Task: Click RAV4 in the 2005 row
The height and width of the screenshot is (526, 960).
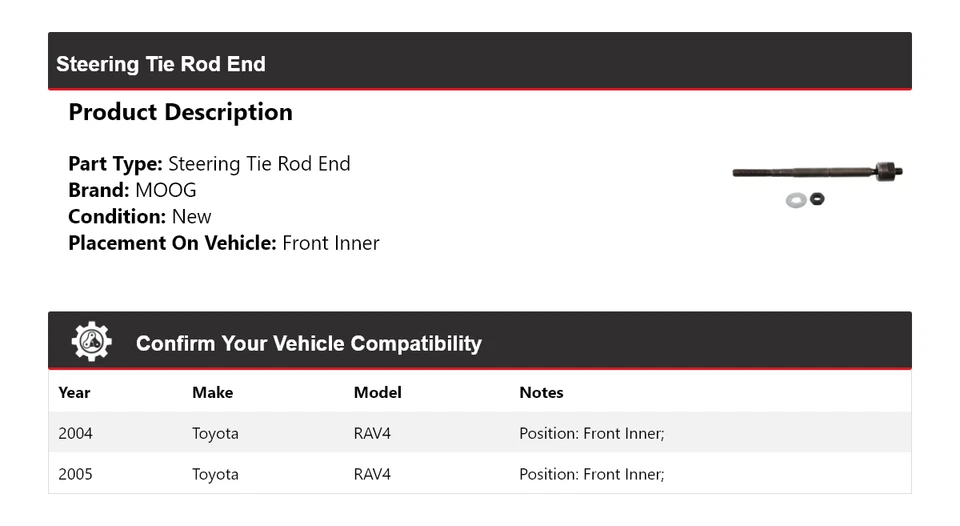Action: click(x=372, y=474)
